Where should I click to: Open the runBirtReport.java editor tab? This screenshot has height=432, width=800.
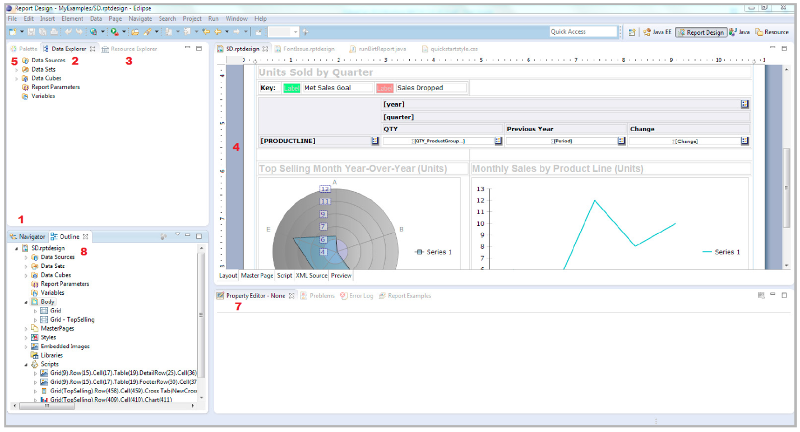point(378,49)
